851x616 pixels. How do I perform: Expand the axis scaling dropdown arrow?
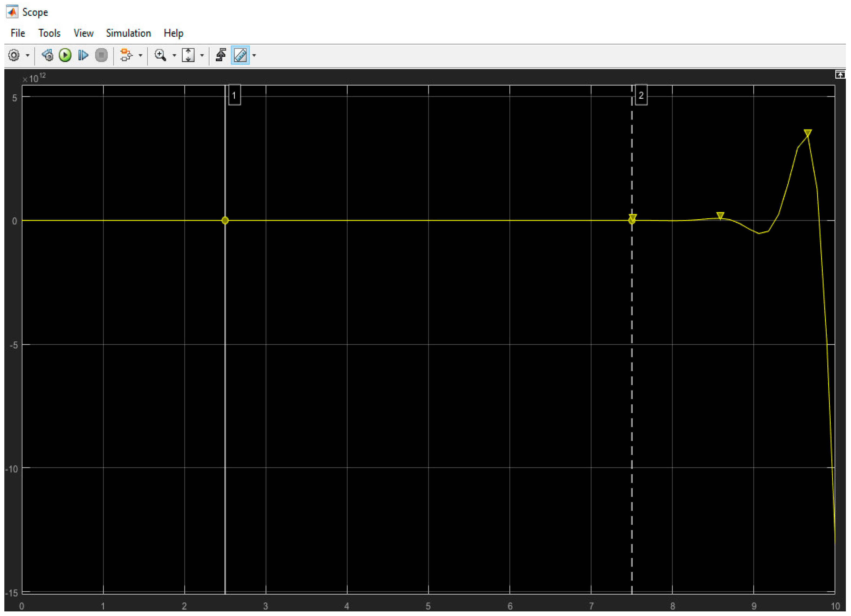click(x=202, y=55)
